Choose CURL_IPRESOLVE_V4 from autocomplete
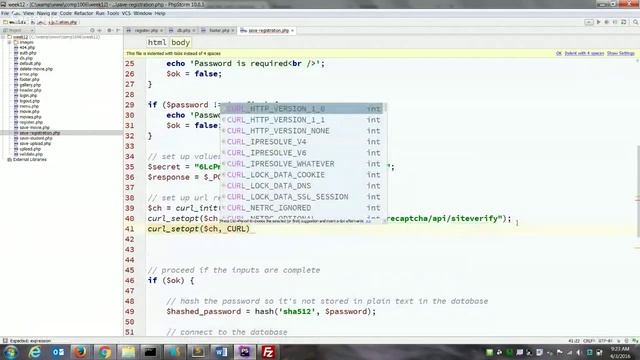 (x=302, y=142)
